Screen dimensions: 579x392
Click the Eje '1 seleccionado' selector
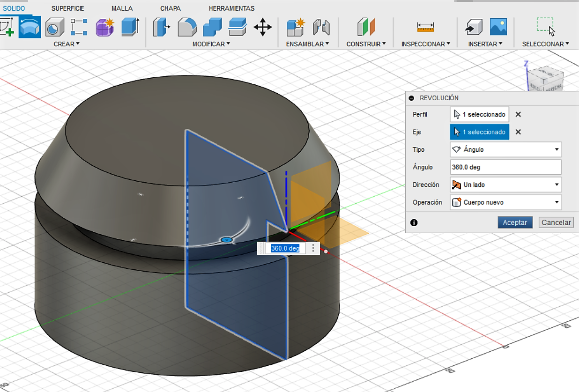coord(480,132)
